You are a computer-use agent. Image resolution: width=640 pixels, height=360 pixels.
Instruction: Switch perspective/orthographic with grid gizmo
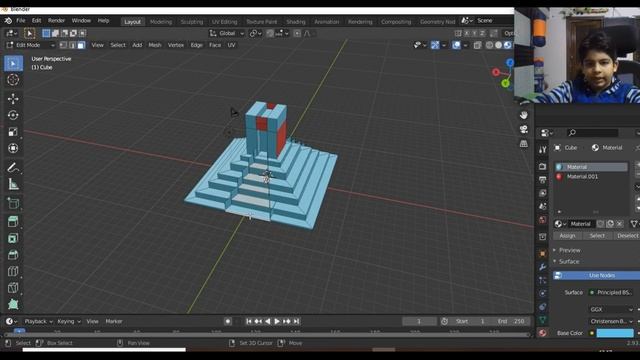coord(524,144)
